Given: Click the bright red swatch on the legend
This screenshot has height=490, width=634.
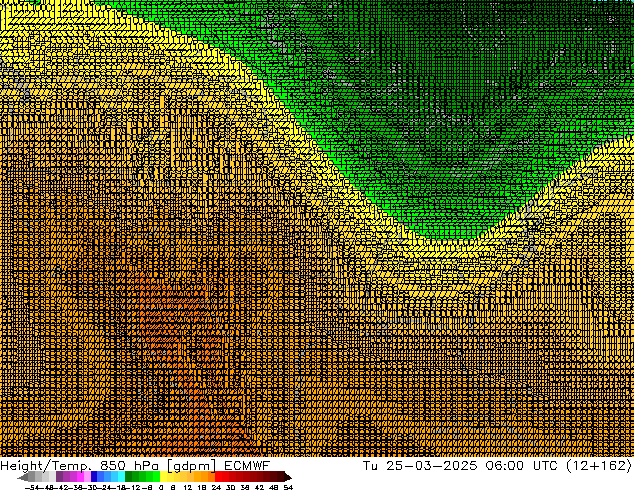Looking at the screenshot, I should tap(228, 477).
